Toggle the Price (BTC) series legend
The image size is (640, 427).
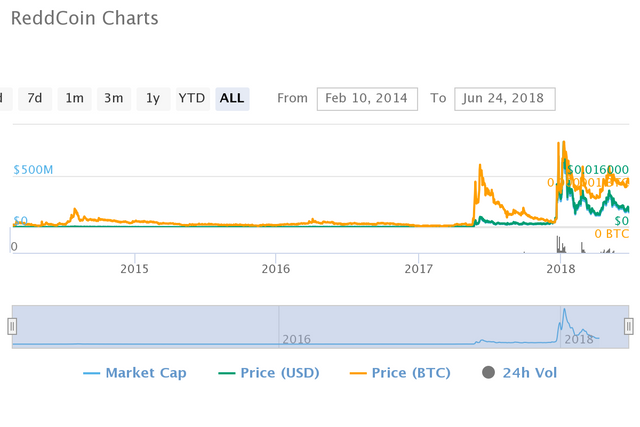(x=398, y=373)
